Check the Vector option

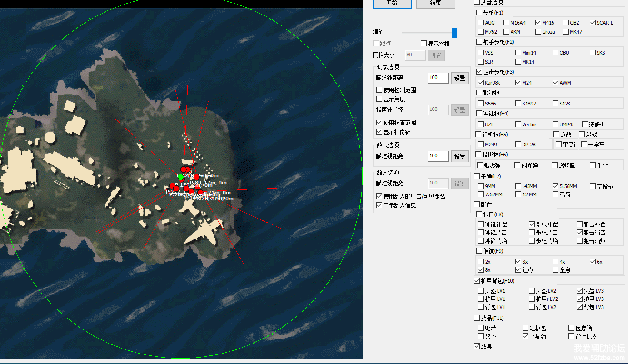point(518,125)
